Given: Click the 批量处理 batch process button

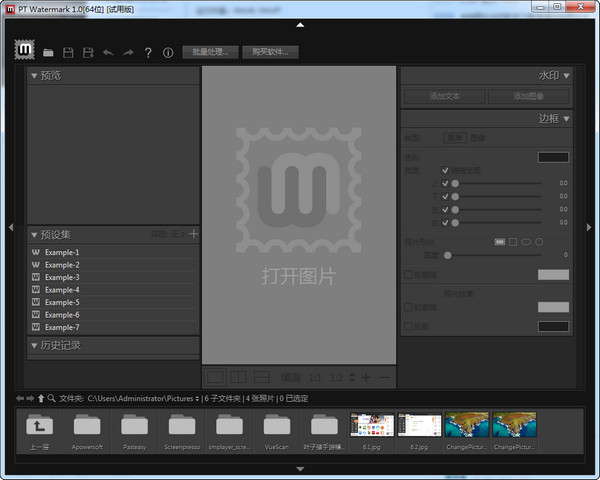Looking at the screenshot, I should [210, 52].
